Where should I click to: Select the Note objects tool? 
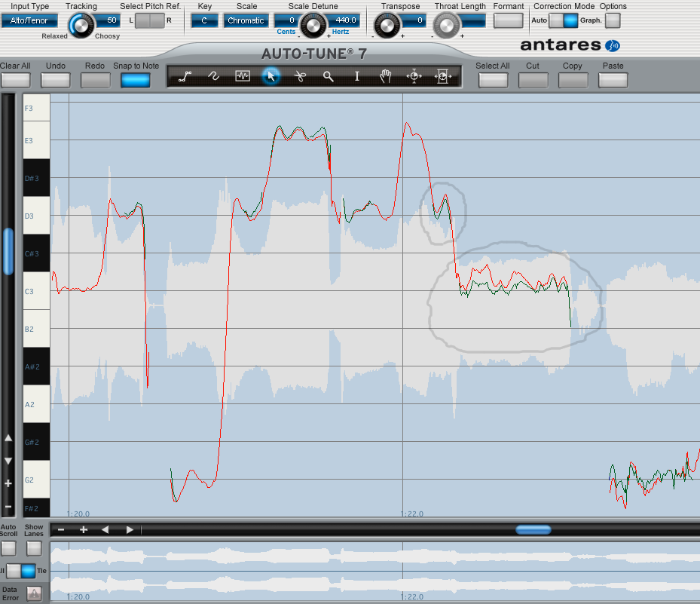[x=243, y=76]
